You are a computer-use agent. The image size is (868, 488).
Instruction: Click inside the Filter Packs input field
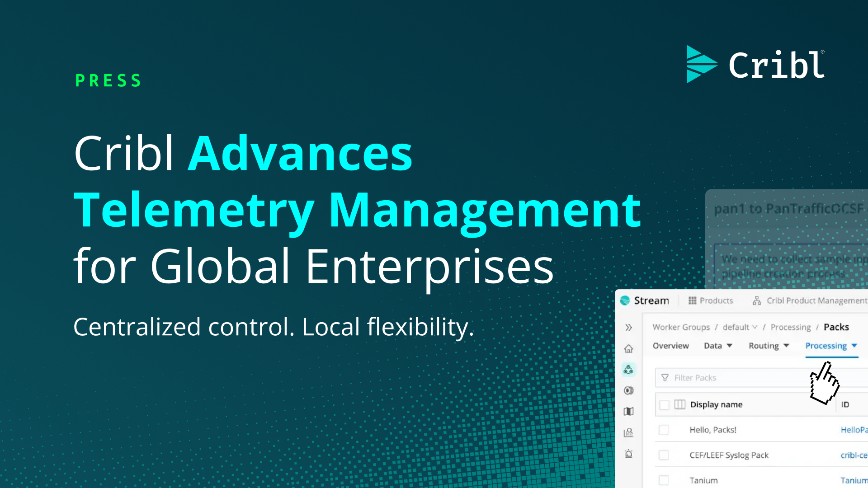pyautogui.click(x=723, y=378)
